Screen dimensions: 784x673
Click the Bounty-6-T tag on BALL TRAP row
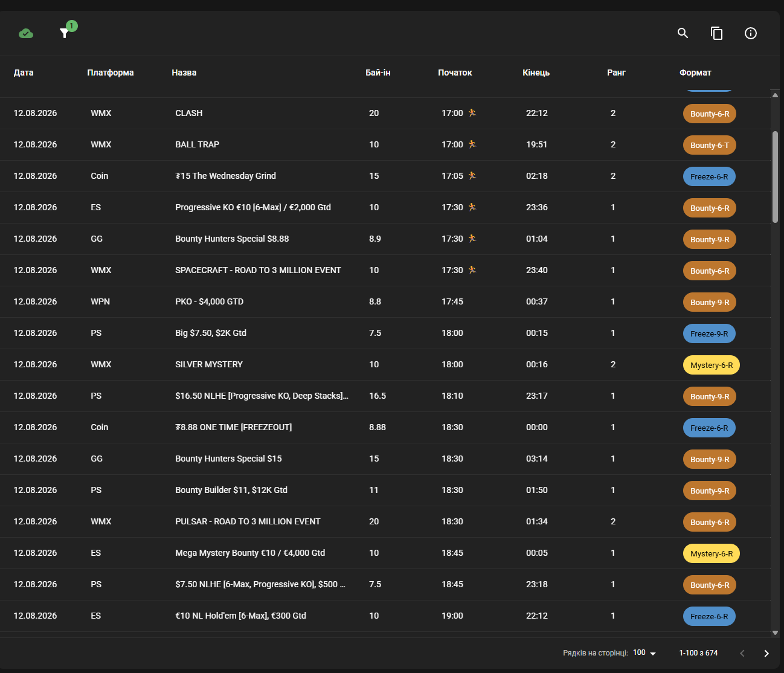point(710,145)
